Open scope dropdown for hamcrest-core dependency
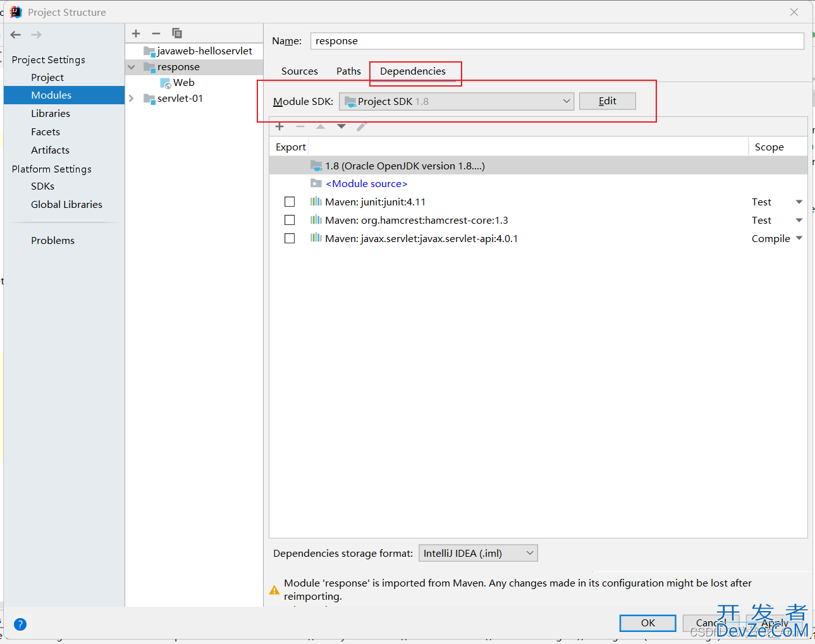This screenshot has height=644, width=815. (x=799, y=221)
